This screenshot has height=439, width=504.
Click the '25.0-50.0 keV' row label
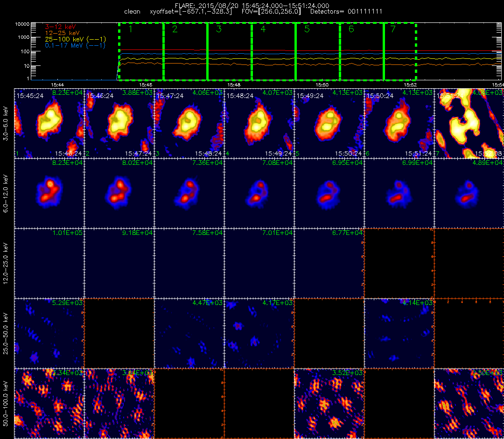point(7,334)
